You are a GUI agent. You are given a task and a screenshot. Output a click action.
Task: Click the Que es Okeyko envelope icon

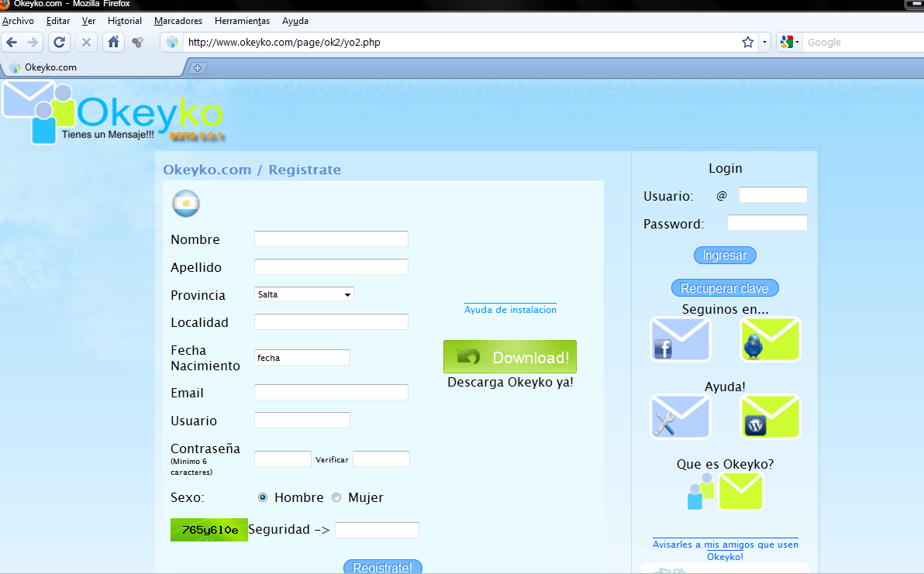point(725,492)
